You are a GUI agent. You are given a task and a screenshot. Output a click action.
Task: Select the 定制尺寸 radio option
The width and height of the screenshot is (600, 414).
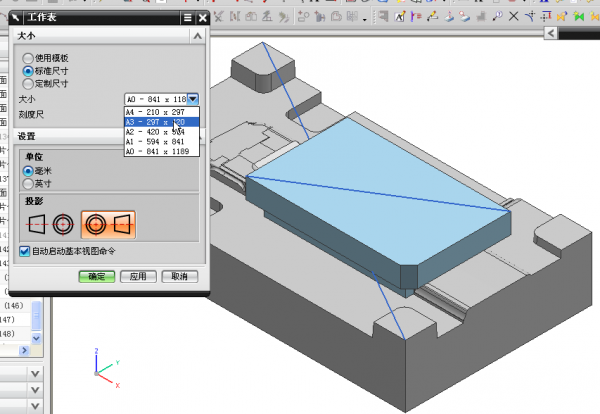(28, 83)
